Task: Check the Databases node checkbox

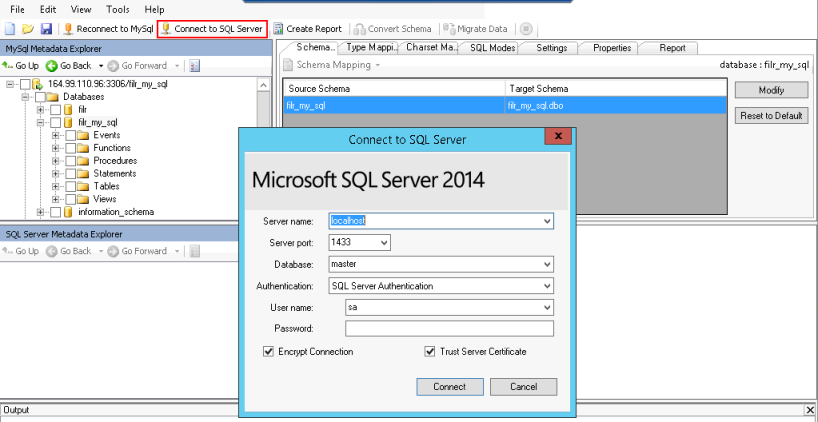Action: [40, 97]
